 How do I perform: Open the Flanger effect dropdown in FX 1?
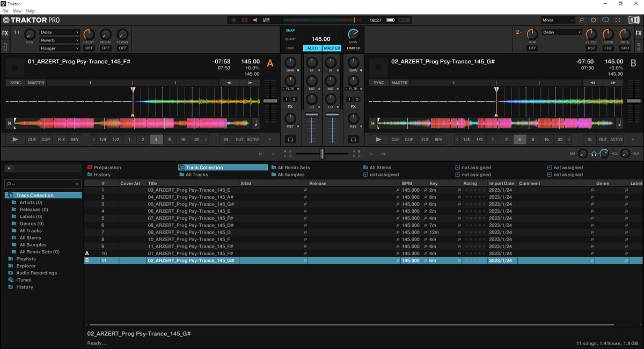(60, 48)
